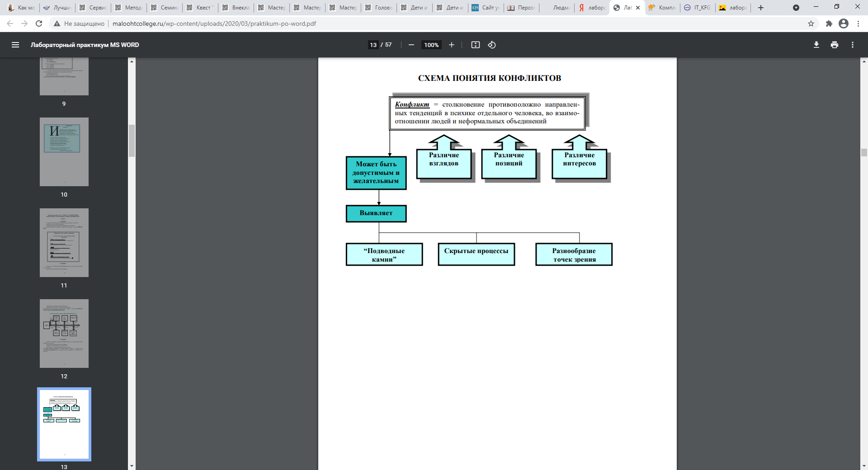
Task: Switch to the 'Лучши' tab
Action: (x=57, y=8)
